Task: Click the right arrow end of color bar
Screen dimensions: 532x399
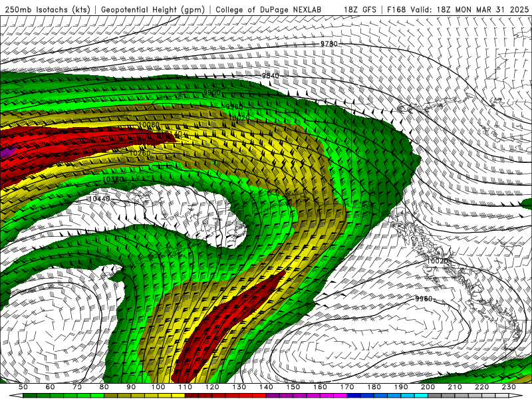Action: coord(515,396)
